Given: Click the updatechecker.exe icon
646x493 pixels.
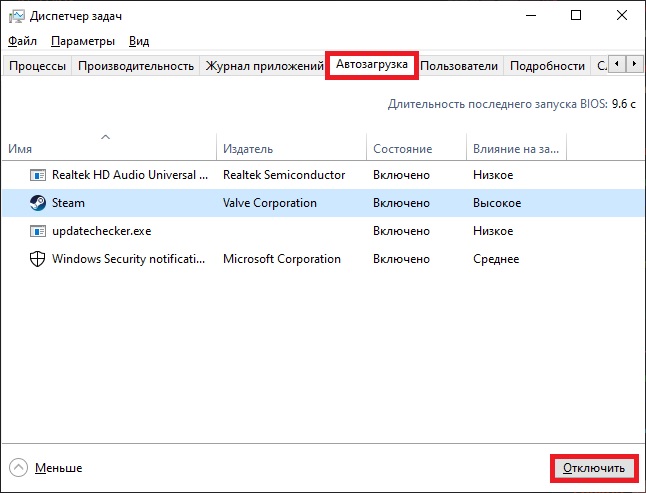Looking at the screenshot, I should [38, 231].
